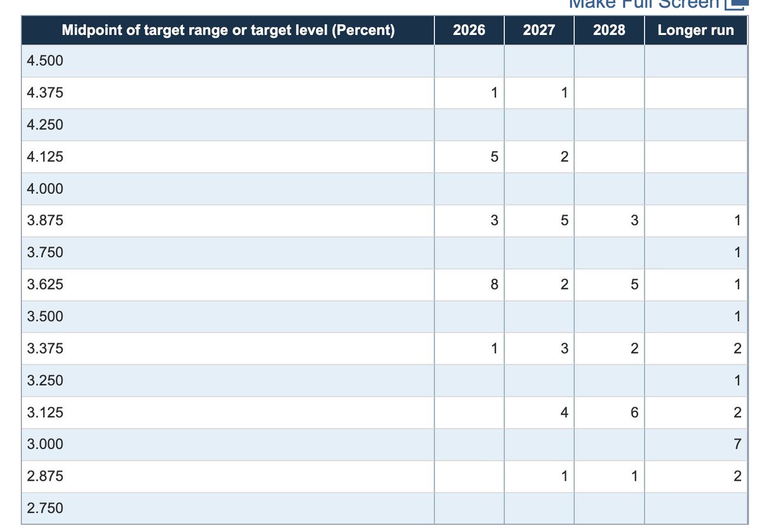Viewport: 762px width, 532px height.
Task: Select the 4.000 row label
Action: pyautogui.click(x=45, y=189)
